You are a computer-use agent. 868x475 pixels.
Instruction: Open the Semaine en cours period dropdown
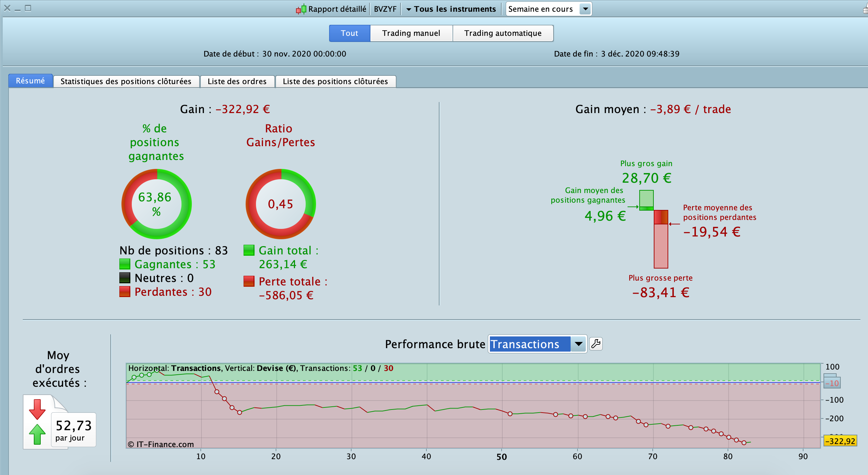coord(585,9)
